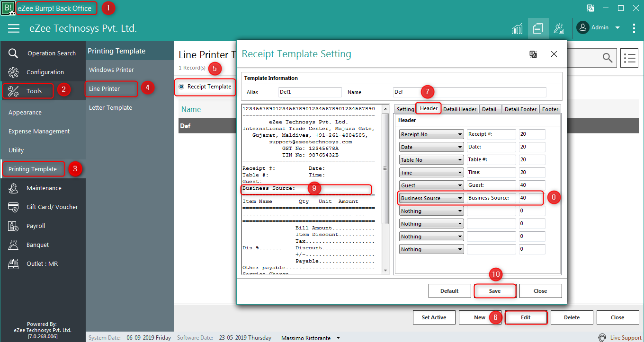Save the receipt template settings
Viewport: 644px width, 342px height.
click(495, 291)
